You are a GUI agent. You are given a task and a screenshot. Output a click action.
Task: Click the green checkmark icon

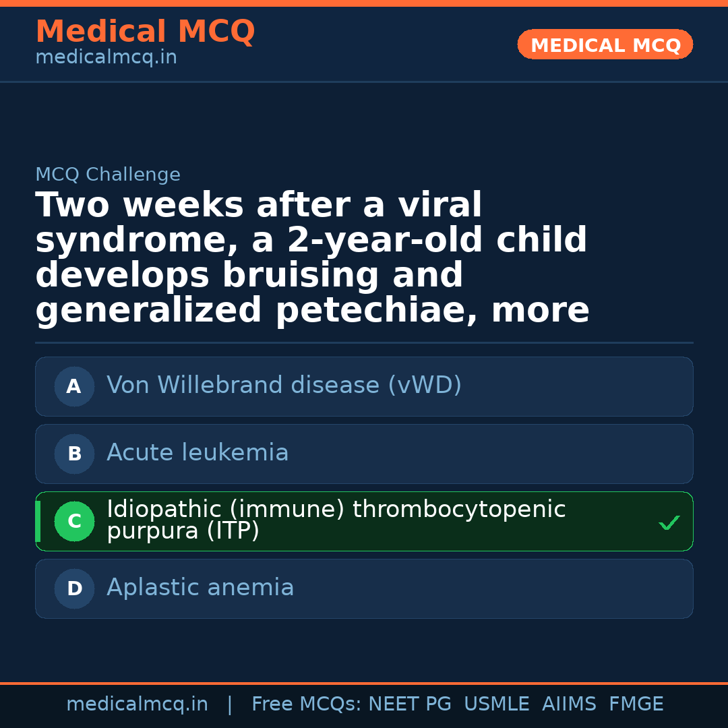[x=669, y=522]
